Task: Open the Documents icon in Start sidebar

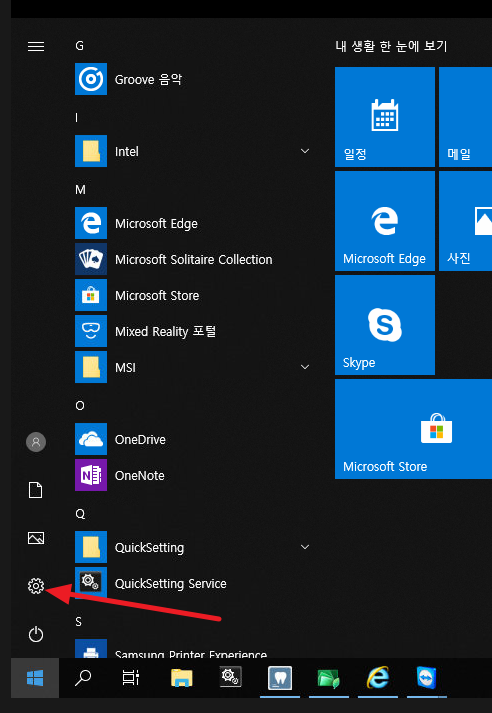Action: coord(35,490)
